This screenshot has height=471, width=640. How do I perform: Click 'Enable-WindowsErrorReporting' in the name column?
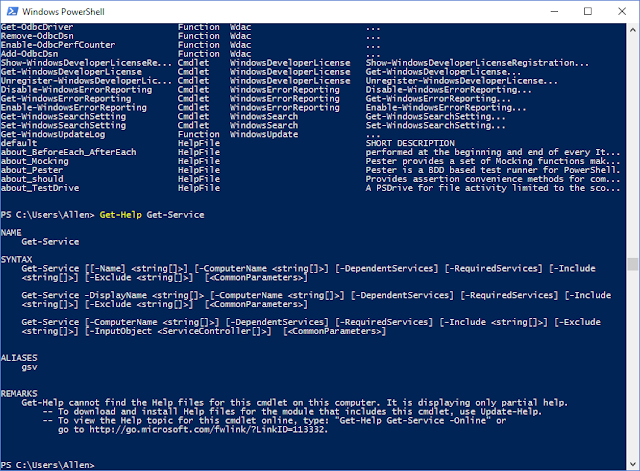coord(73,108)
